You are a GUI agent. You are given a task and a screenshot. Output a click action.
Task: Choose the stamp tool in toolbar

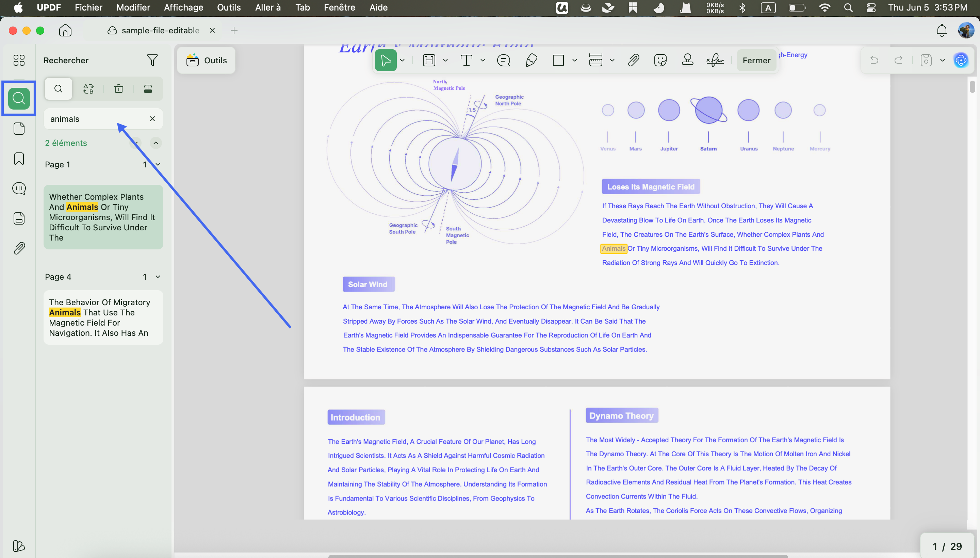[x=687, y=60]
